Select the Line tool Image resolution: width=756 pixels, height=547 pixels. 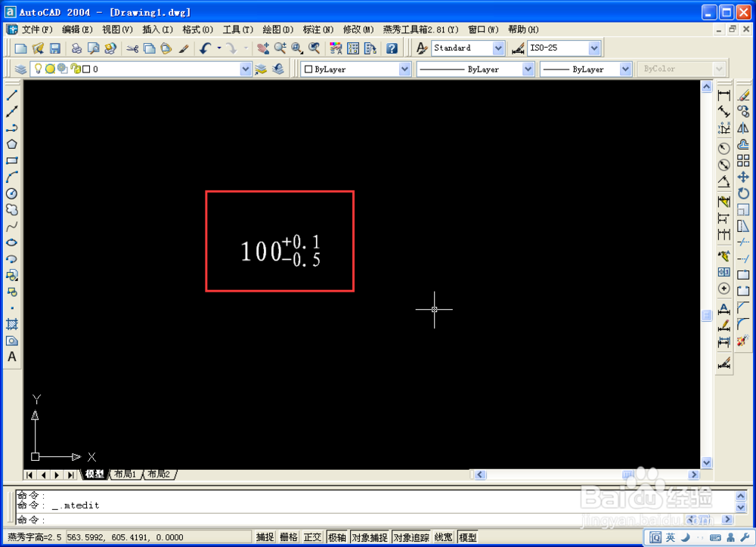point(12,95)
